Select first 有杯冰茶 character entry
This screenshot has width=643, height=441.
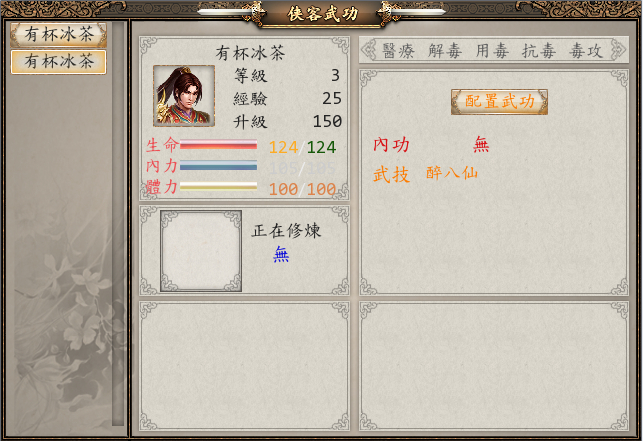(59, 34)
